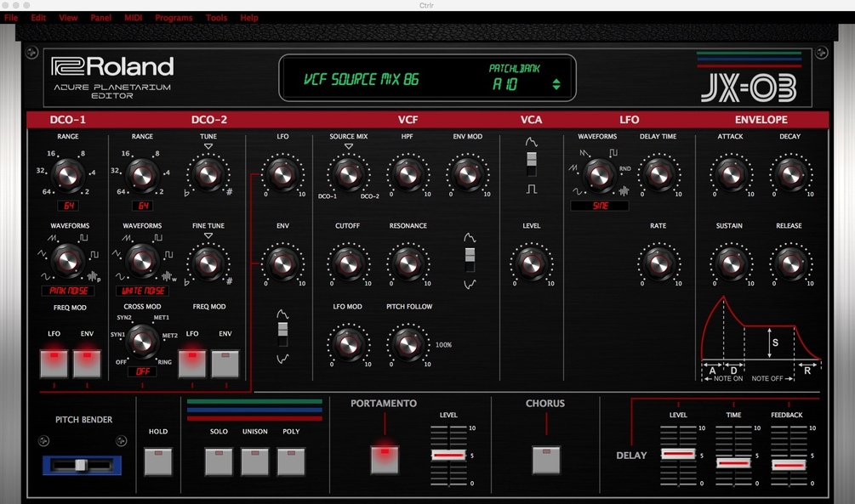Click the PITCH BENDER lever
This screenshot has width=855, height=504.
(82, 466)
